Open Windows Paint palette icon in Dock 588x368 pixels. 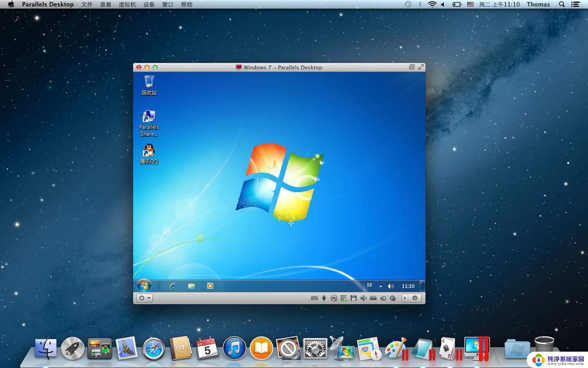pyautogui.click(x=396, y=348)
